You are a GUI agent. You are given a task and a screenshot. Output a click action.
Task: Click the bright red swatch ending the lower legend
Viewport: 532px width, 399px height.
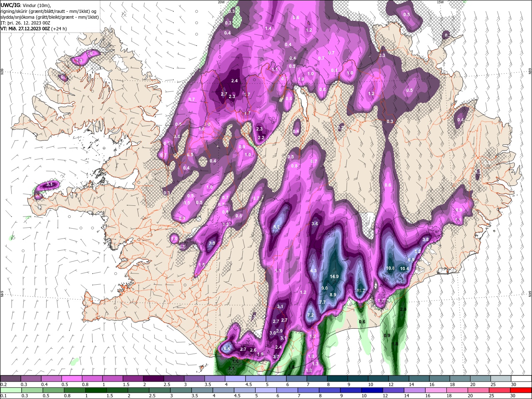521,390
